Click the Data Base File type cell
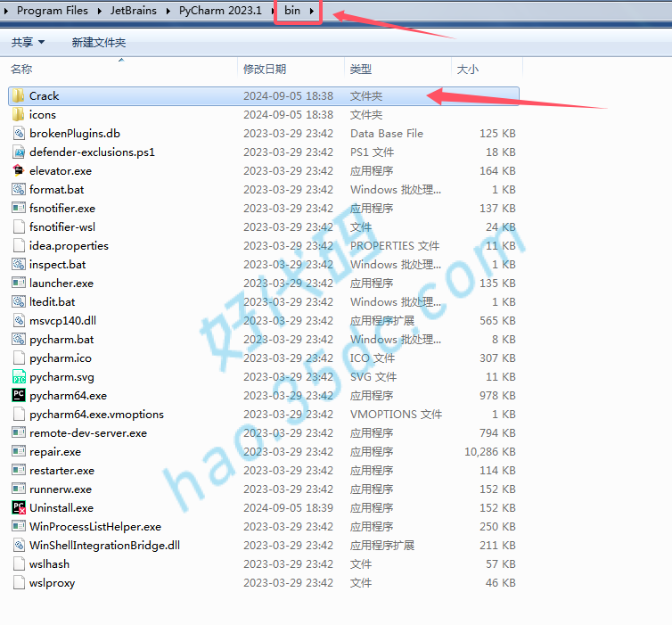The width and height of the screenshot is (672, 625). click(x=387, y=134)
